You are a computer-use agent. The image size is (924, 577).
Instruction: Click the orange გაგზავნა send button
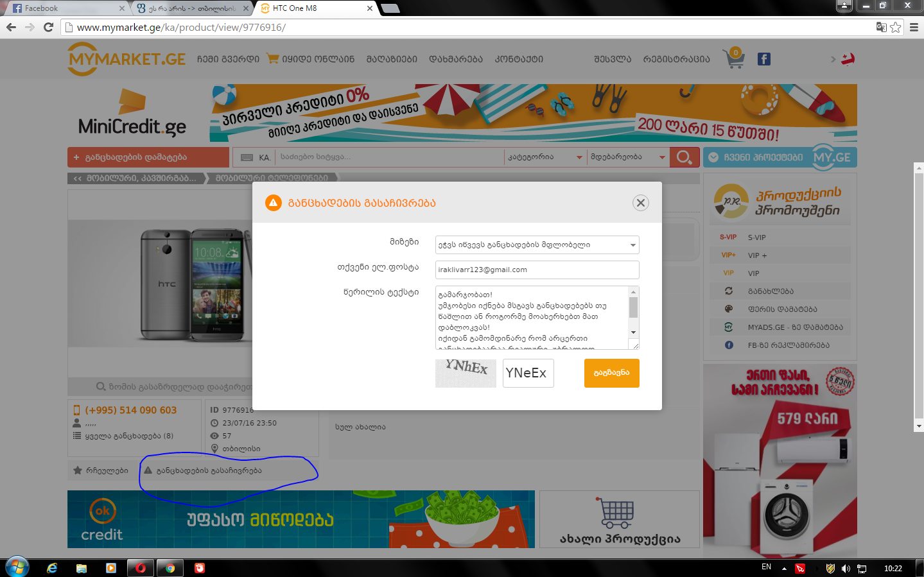tap(611, 373)
